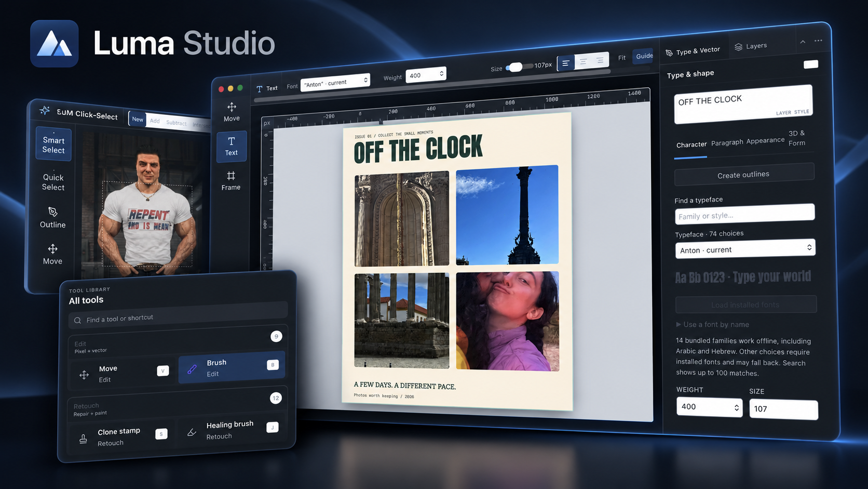Image resolution: width=868 pixels, height=489 pixels.
Task: Switch to the Layers tab
Action: point(751,46)
